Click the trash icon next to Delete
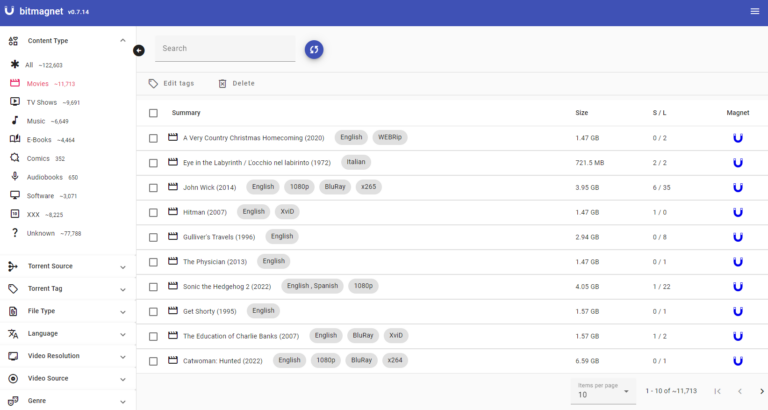The image size is (768, 410). (x=222, y=84)
